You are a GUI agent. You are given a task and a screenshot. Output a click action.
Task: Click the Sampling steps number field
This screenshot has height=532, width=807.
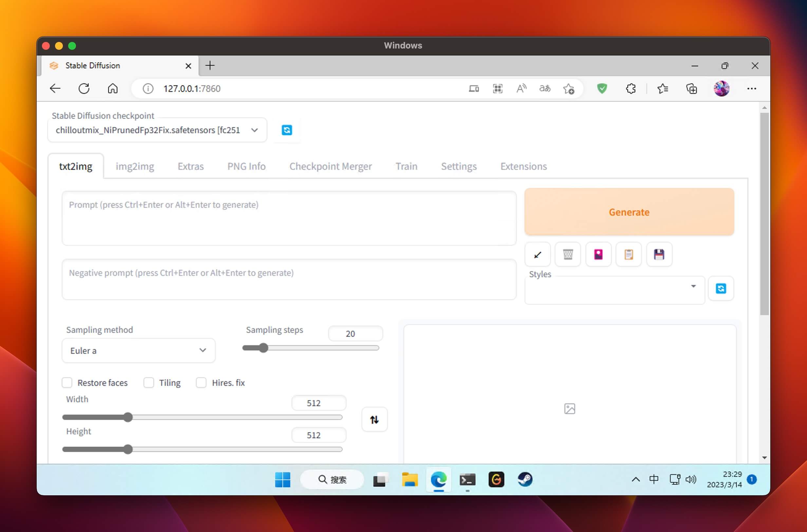(355, 333)
